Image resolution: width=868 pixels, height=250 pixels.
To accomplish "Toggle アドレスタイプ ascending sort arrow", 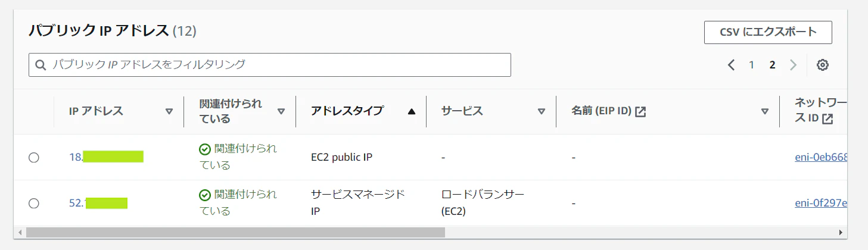I will (x=412, y=111).
